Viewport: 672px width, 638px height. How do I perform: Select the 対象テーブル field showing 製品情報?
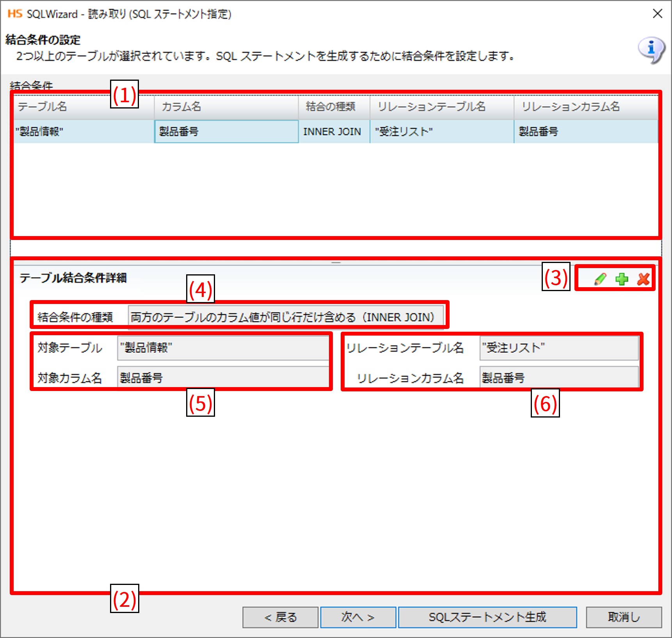[x=222, y=347]
